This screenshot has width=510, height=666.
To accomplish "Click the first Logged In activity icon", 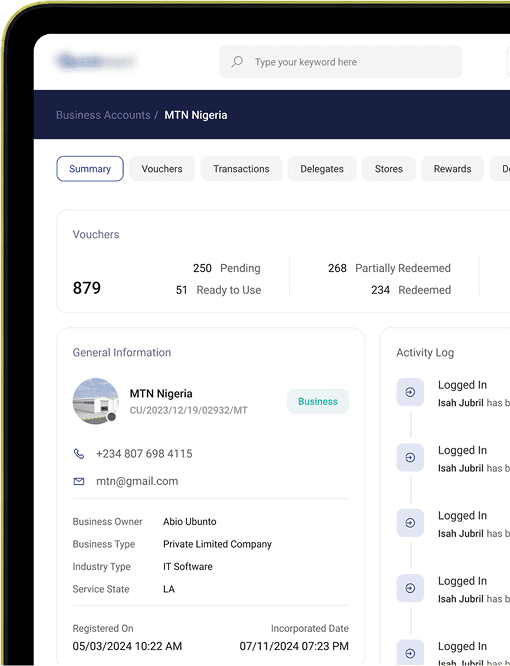I will [410, 392].
